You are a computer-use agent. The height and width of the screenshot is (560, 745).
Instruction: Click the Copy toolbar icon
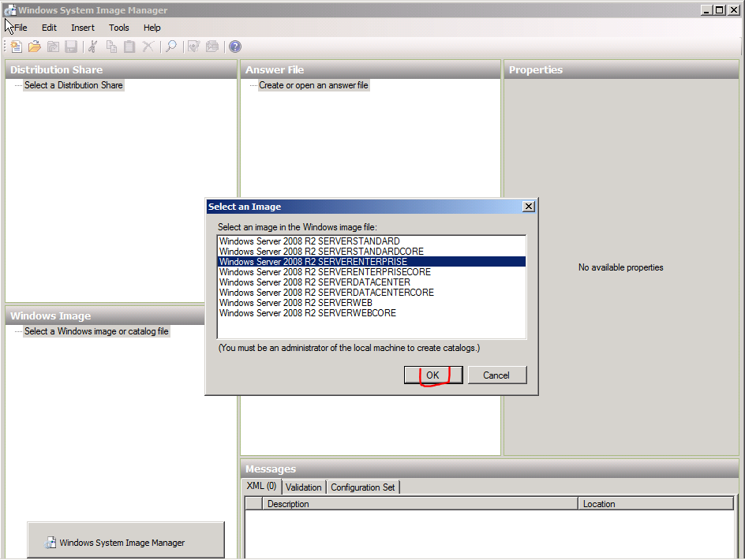point(111,47)
